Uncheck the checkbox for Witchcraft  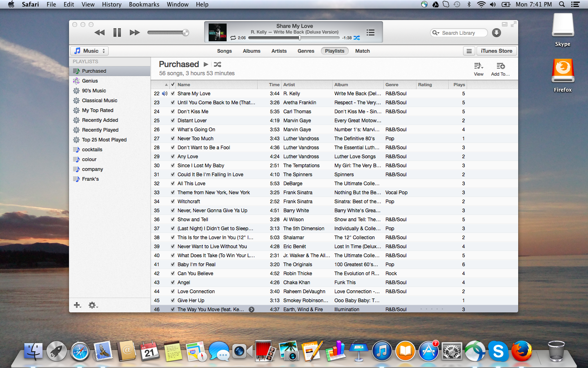pos(173,202)
